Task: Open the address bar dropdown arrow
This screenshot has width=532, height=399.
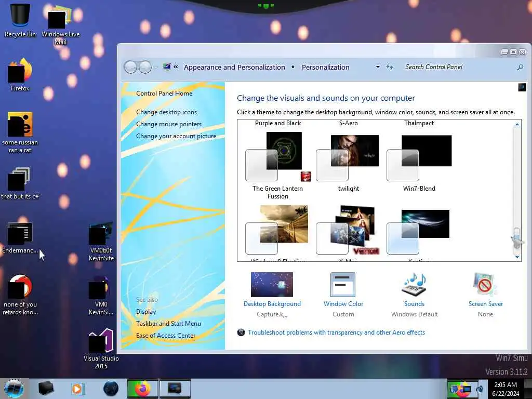Action: [x=378, y=67]
